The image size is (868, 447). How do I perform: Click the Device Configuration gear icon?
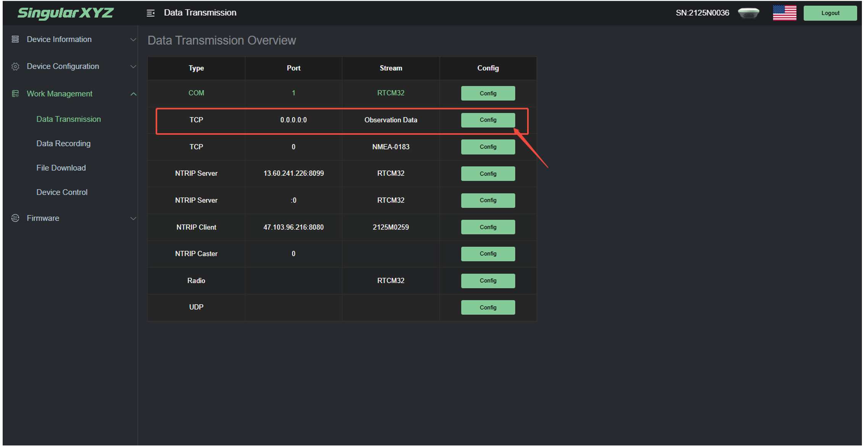(15, 66)
